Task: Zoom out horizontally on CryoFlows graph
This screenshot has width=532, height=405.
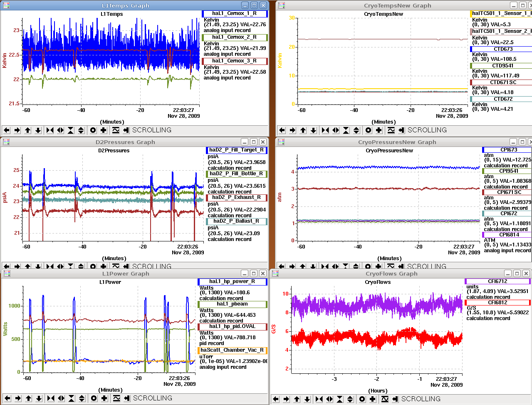Action: (x=329, y=399)
